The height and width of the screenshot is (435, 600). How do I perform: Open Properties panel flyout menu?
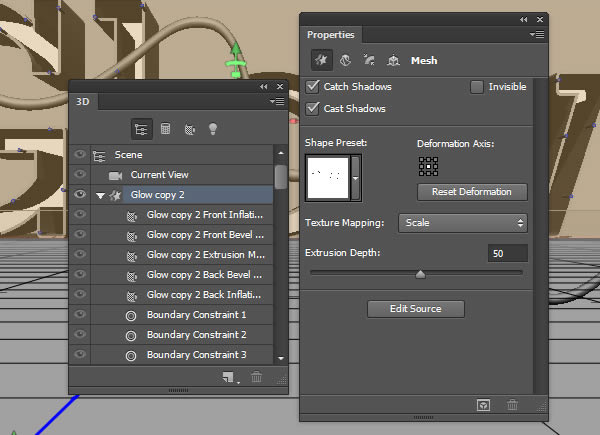537,35
